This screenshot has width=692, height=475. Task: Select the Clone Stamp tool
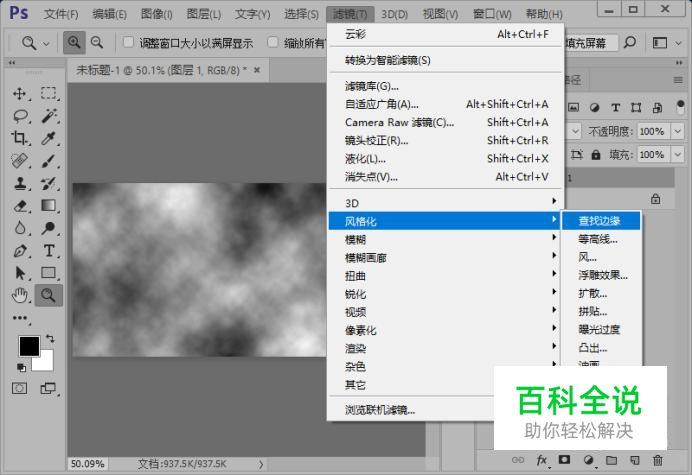19,183
